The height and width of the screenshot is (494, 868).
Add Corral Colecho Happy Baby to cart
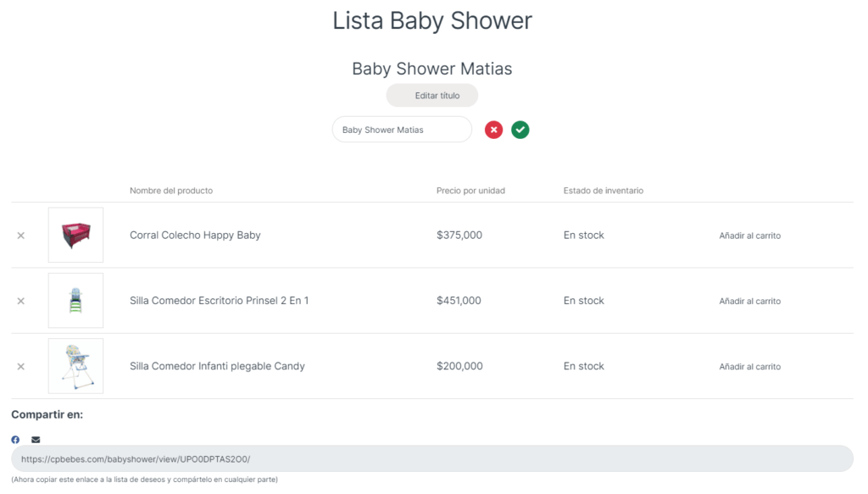pos(750,236)
